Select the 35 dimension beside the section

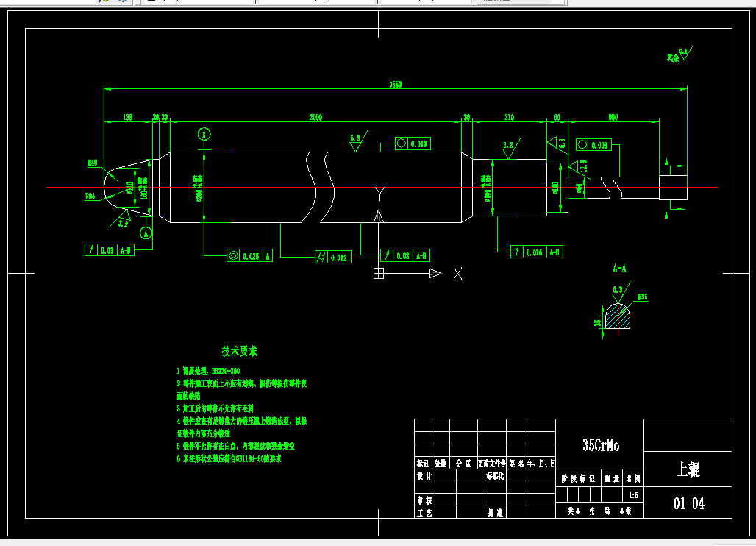(x=597, y=323)
